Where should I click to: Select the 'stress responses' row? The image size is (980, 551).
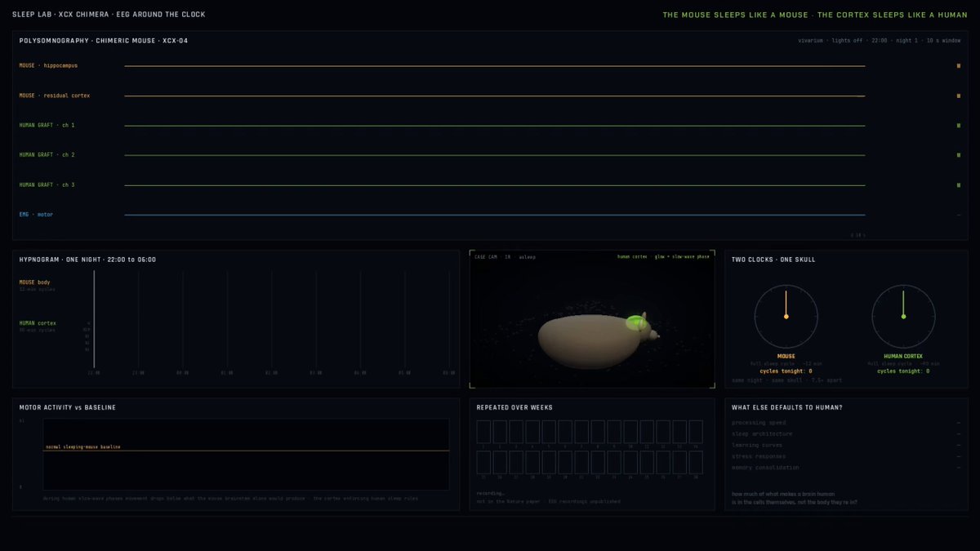(x=846, y=456)
